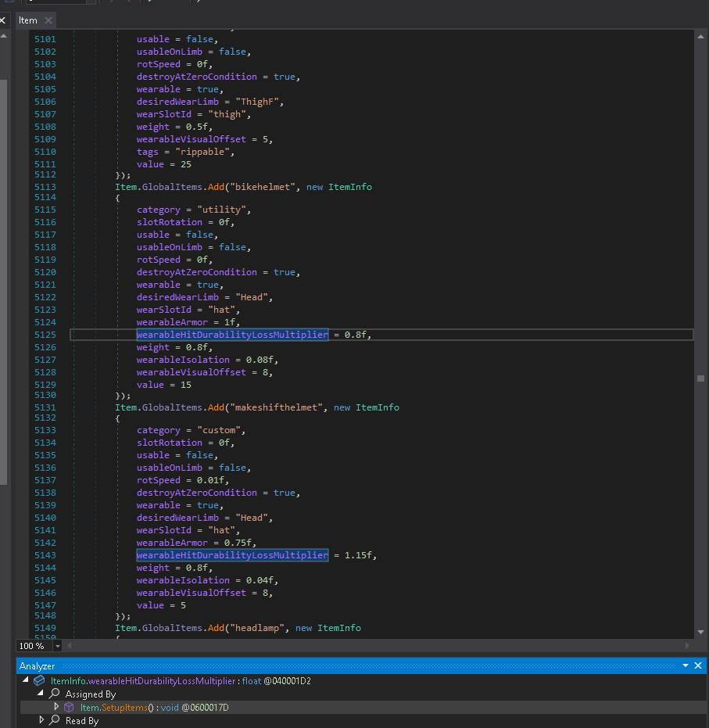Close the Analyzer panel
Image resolution: width=709 pixels, height=728 pixels.
[698, 665]
